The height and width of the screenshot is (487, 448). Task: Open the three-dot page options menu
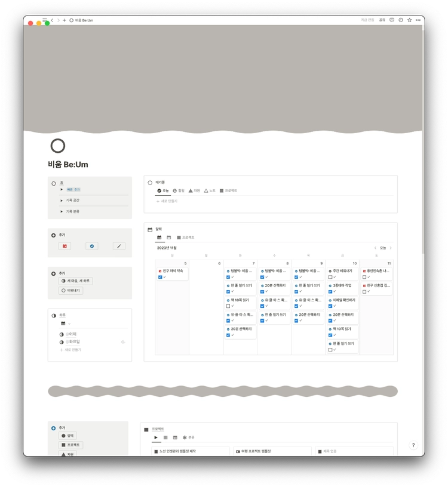tap(418, 20)
